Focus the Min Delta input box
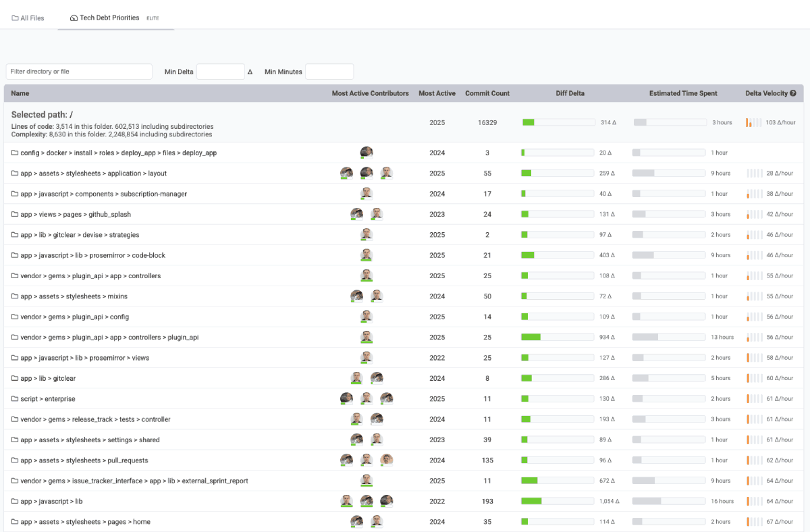 coord(220,72)
